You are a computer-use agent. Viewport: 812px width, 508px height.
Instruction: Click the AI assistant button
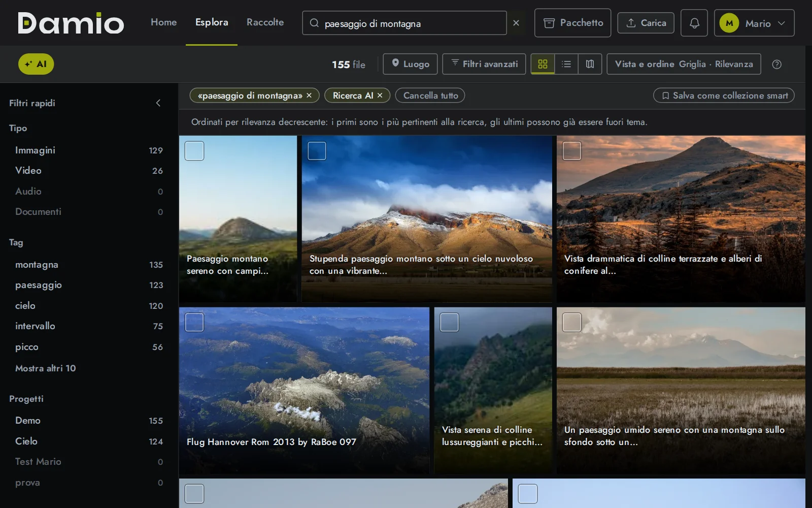pyautogui.click(x=36, y=64)
